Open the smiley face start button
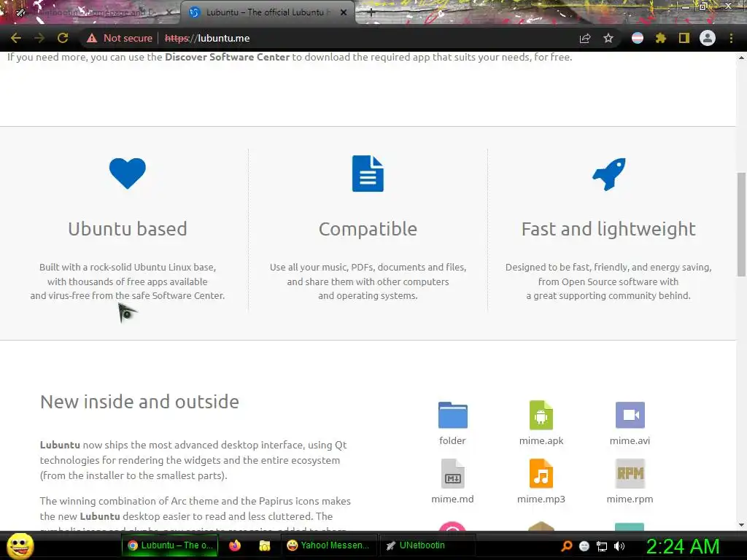This screenshot has height=560, width=747. [x=20, y=545]
